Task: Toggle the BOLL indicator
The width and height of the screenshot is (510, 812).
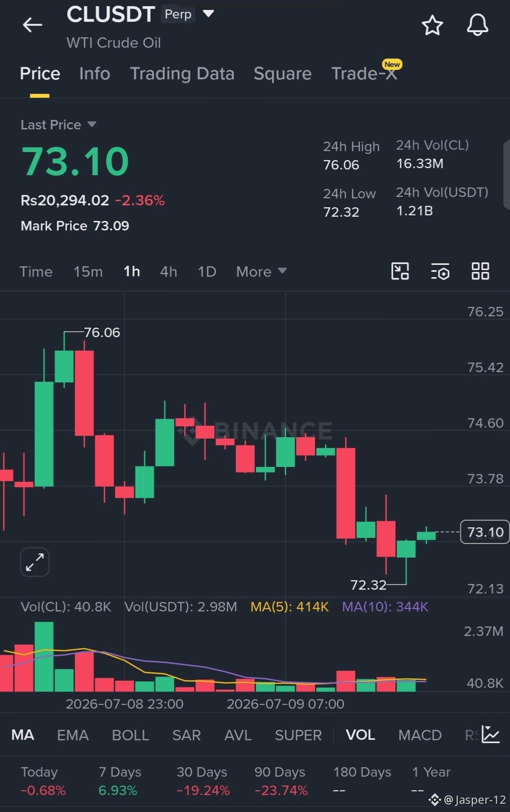Action: coord(130,735)
